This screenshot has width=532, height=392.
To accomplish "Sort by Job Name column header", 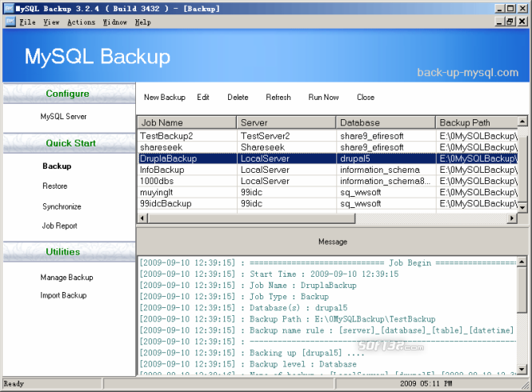I will [x=187, y=122].
